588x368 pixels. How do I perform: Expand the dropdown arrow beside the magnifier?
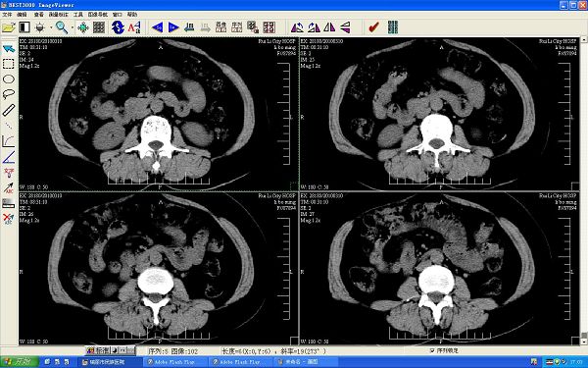pos(72,27)
